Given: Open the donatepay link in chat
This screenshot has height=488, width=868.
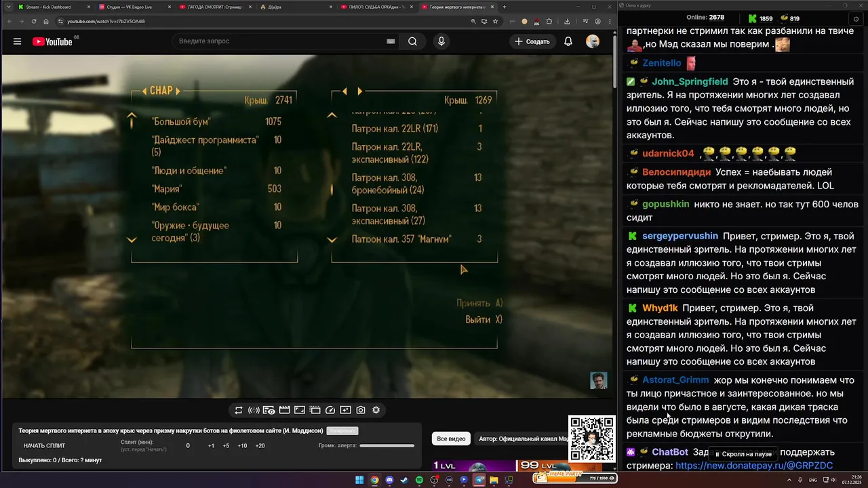Looking at the screenshot, I should pyautogui.click(x=754, y=466).
